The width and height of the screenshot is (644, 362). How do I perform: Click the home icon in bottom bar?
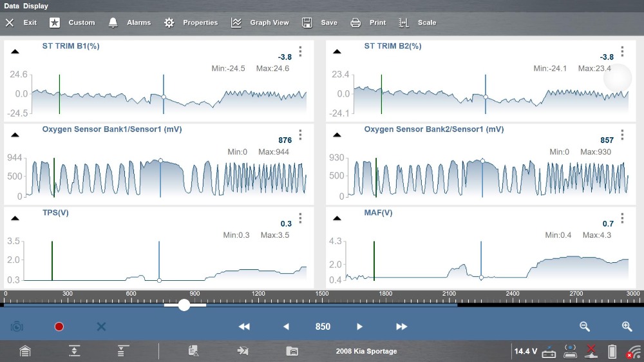pyautogui.click(x=24, y=351)
